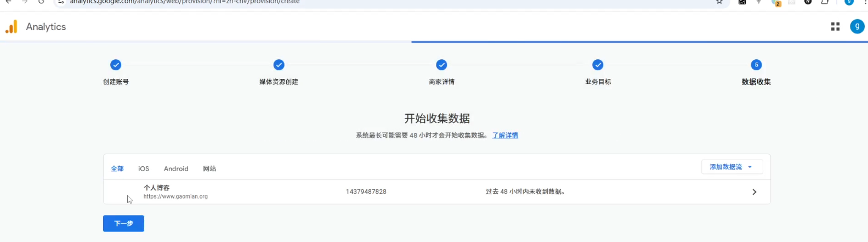The width and height of the screenshot is (868, 242).
Task: Select the 商家详情 step checkmark
Action: click(x=441, y=65)
